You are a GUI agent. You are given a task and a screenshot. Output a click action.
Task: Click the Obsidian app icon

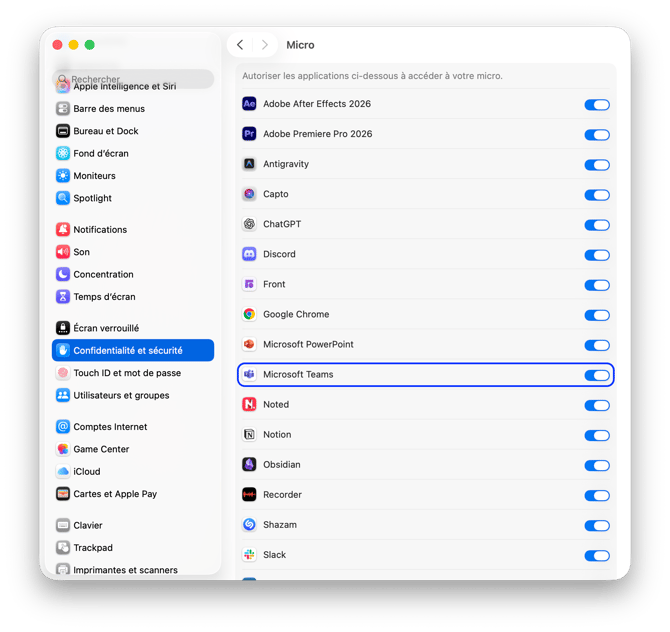[250, 464]
